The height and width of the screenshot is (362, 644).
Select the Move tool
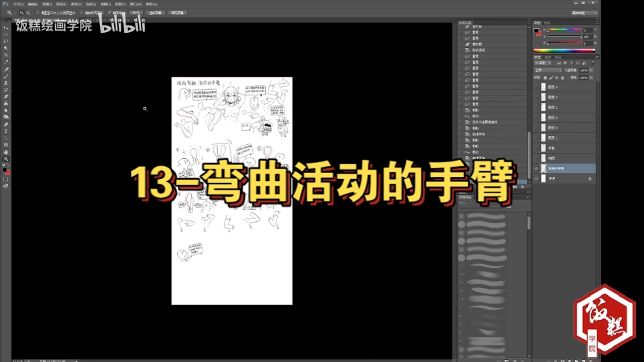pyautogui.click(x=6, y=27)
